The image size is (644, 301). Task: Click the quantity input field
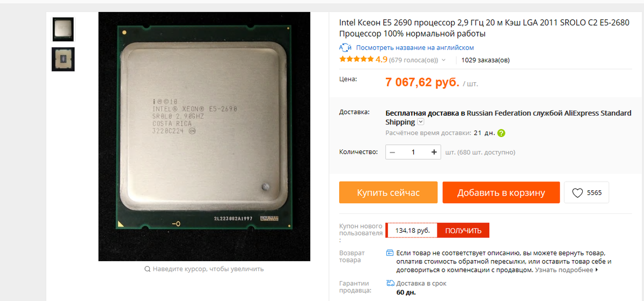(x=413, y=152)
